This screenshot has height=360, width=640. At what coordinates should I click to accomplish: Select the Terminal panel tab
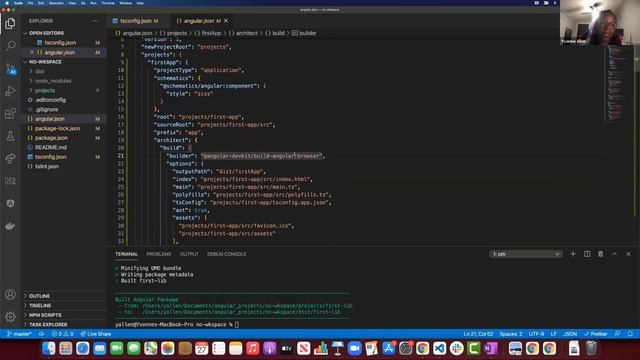click(x=126, y=254)
